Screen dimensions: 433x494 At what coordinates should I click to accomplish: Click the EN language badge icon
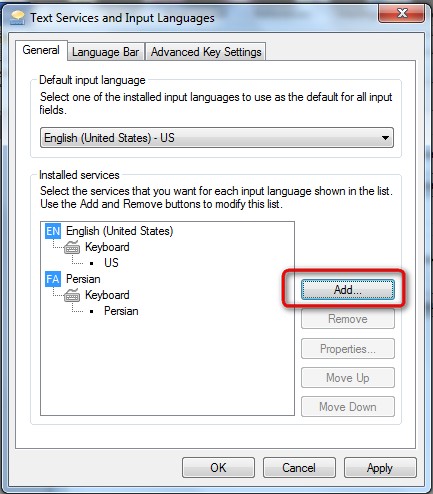pos(53,231)
